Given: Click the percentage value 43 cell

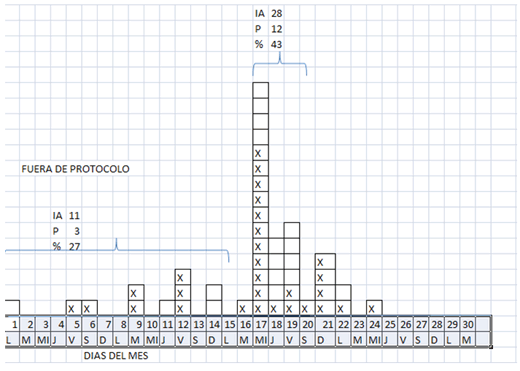Looking at the screenshot, I should (x=276, y=44).
